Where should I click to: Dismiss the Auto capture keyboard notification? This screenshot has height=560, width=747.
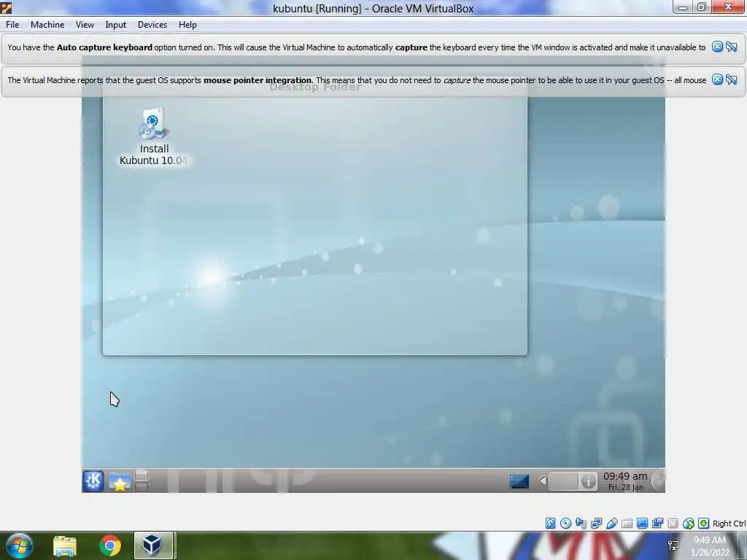click(x=717, y=47)
